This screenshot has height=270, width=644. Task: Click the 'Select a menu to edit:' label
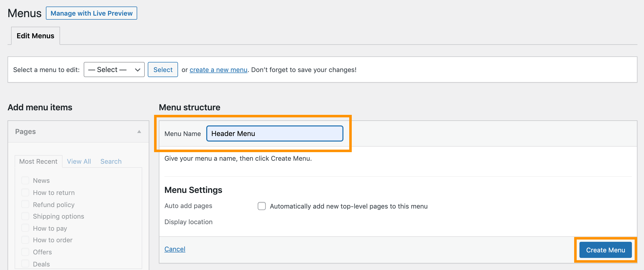[46, 70]
